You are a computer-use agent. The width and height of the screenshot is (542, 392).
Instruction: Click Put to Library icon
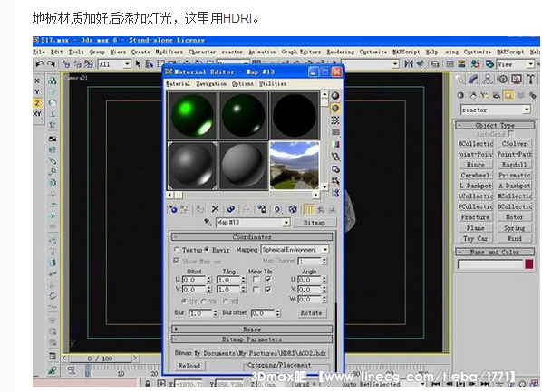click(262, 209)
